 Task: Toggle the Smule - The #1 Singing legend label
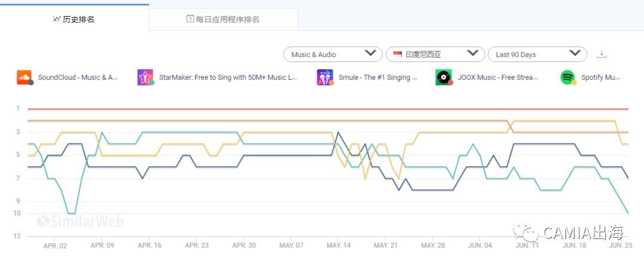tap(377, 77)
